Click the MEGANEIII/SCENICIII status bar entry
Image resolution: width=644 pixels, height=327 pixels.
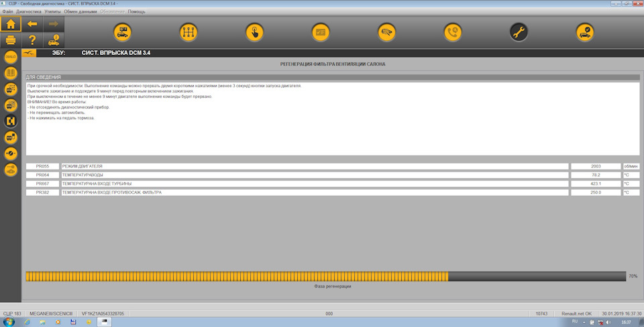coord(51,314)
